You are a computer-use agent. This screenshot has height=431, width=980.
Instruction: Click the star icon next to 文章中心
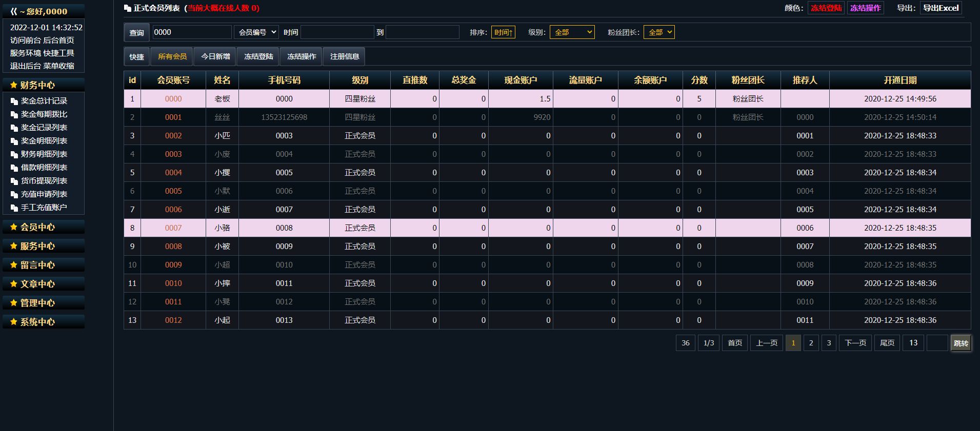point(14,284)
